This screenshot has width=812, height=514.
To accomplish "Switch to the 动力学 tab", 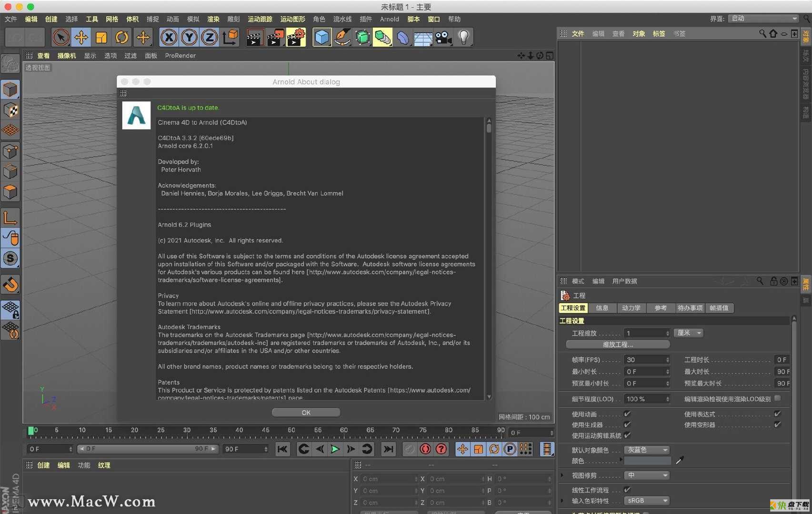I will click(631, 308).
